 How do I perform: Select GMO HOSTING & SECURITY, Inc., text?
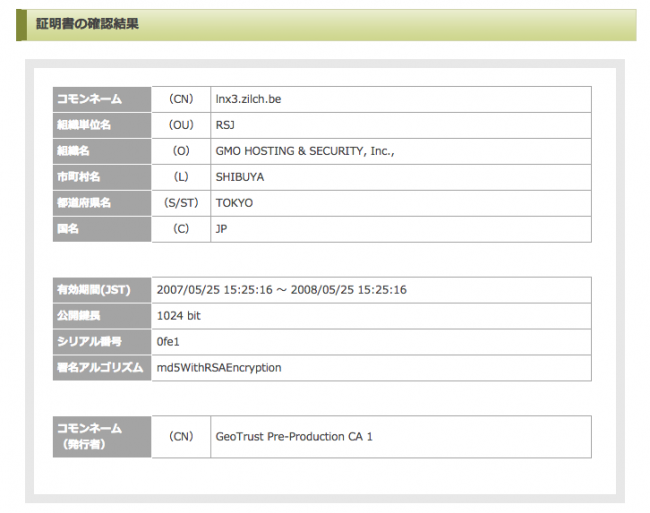tap(305, 151)
